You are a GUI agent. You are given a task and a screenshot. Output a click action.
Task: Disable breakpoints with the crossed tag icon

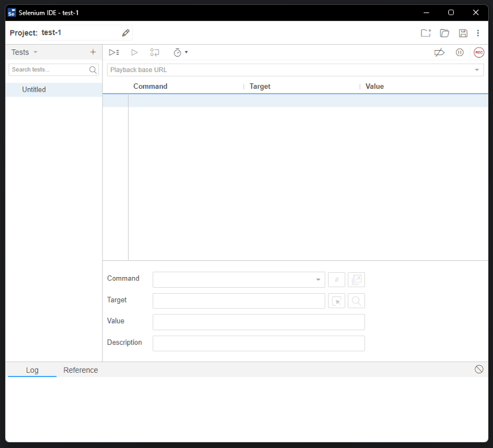click(x=439, y=52)
